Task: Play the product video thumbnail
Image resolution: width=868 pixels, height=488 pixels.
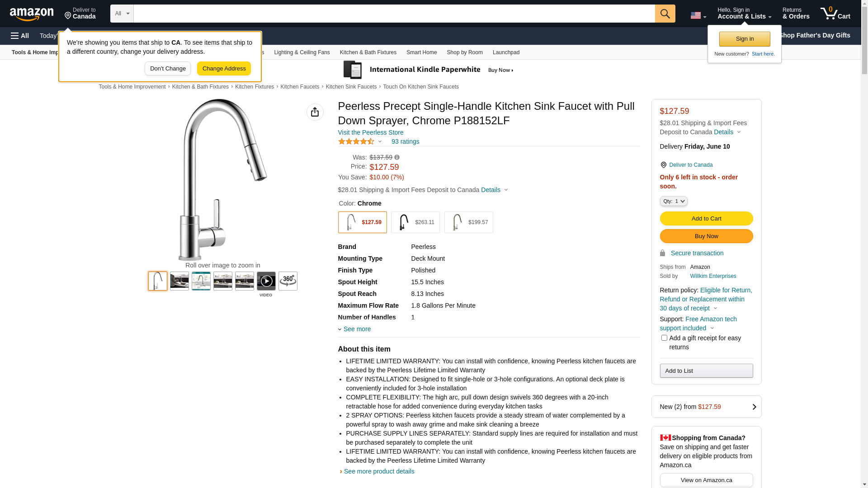Action: click(266, 281)
